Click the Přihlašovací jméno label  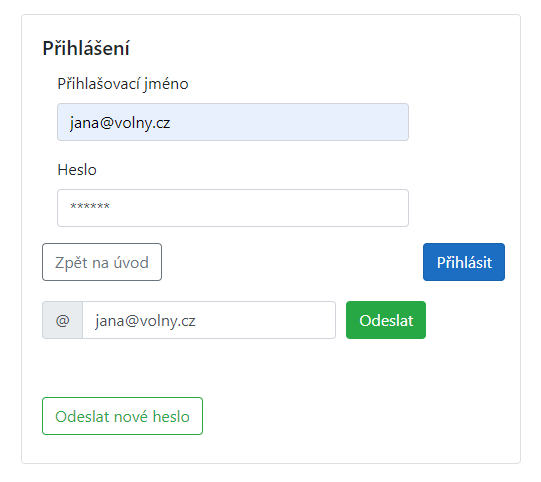click(123, 84)
